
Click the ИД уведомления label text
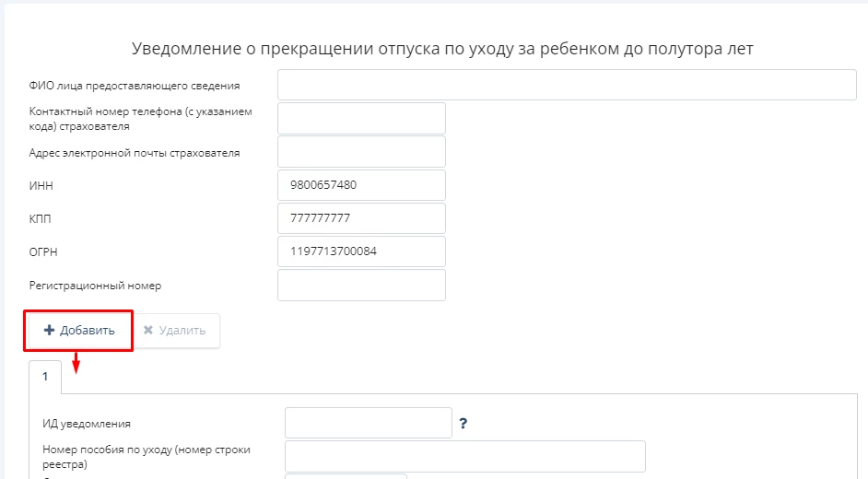click(87, 424)
